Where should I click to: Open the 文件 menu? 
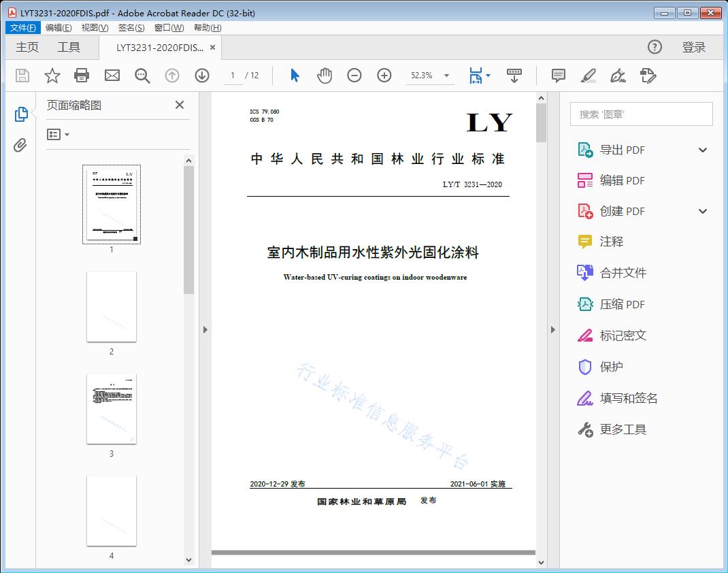(x=22, y=27)
